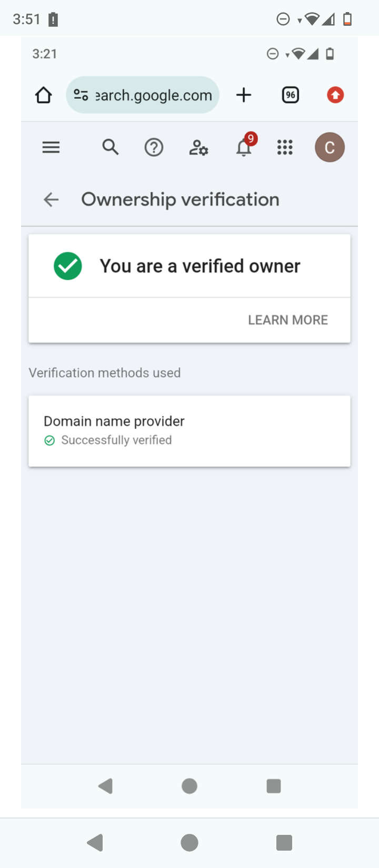This screenshot has width=379, height=868.
Task: Open the help question mark icon
Action: click(x=154, y=147)
